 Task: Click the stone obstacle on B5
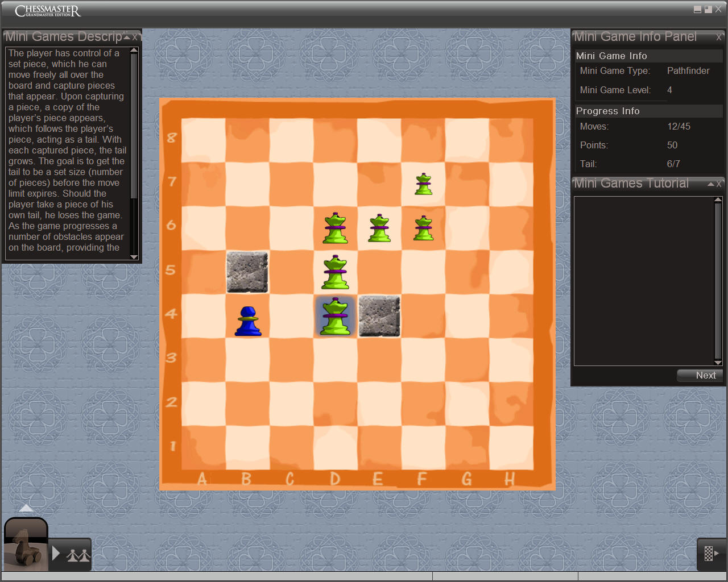(x=247, y=272)
